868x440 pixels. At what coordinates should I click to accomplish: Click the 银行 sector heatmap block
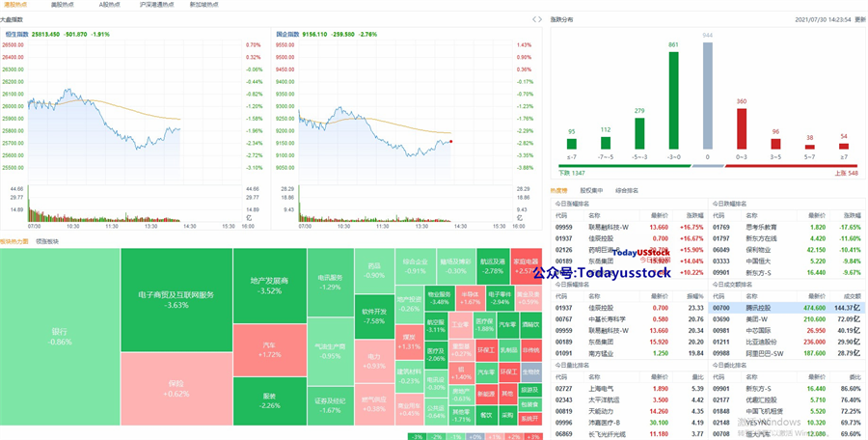pos(60,337)
